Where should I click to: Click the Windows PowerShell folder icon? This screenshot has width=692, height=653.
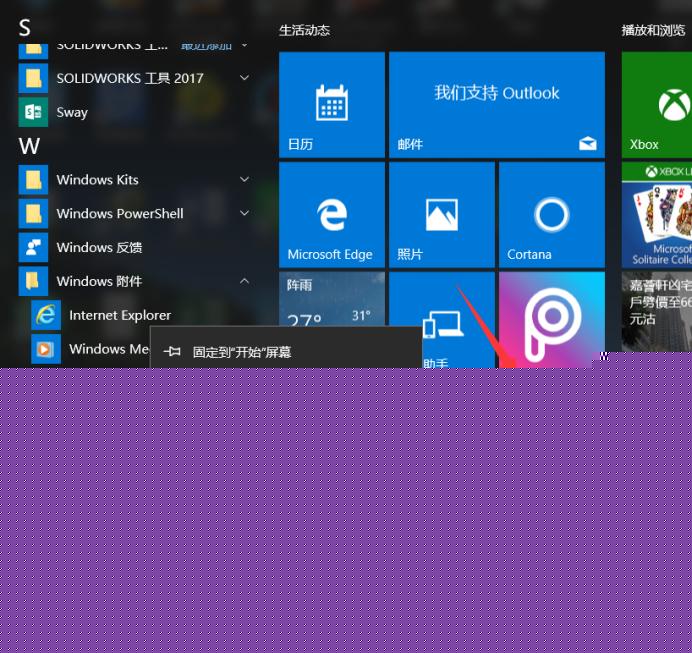[x=33, y=214]
